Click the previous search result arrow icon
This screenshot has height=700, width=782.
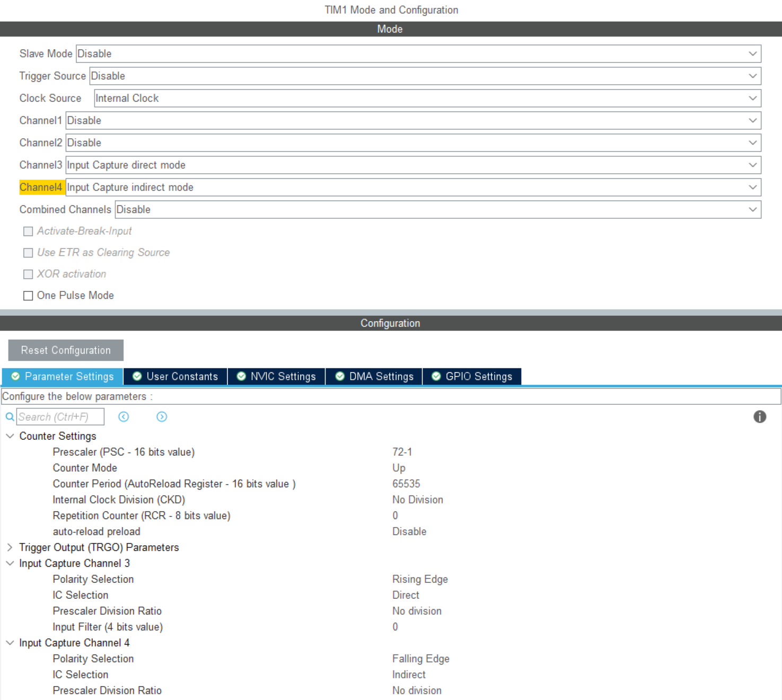pyautogui.click(x=124, y=417)
